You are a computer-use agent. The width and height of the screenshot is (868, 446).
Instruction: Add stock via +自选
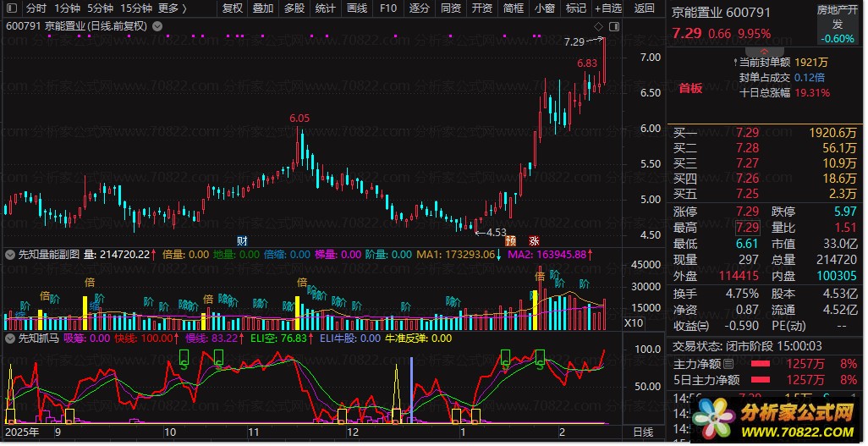coord(608,8)
